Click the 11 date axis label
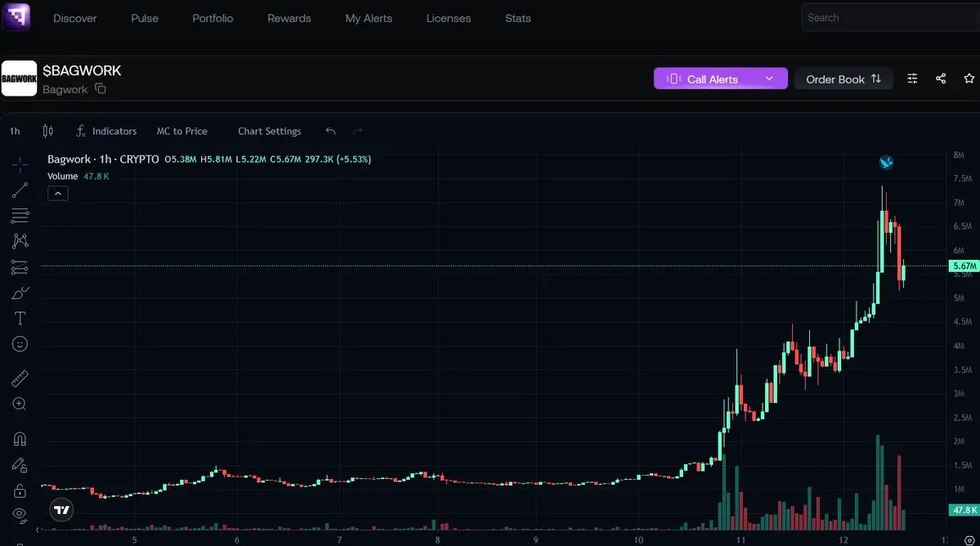This screenshot has height=546, width=980. pos(741,539)
